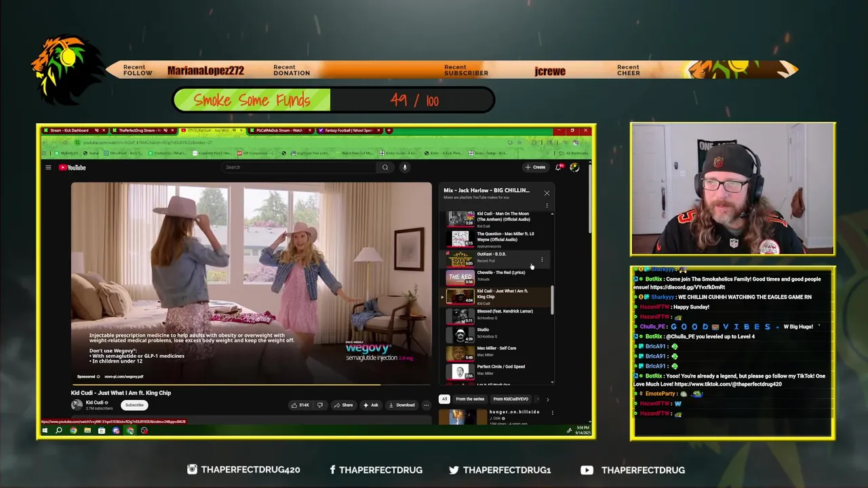Select the From the series chip
The width and height of the screenshot is (868, 488).
(x=470, y=399)
